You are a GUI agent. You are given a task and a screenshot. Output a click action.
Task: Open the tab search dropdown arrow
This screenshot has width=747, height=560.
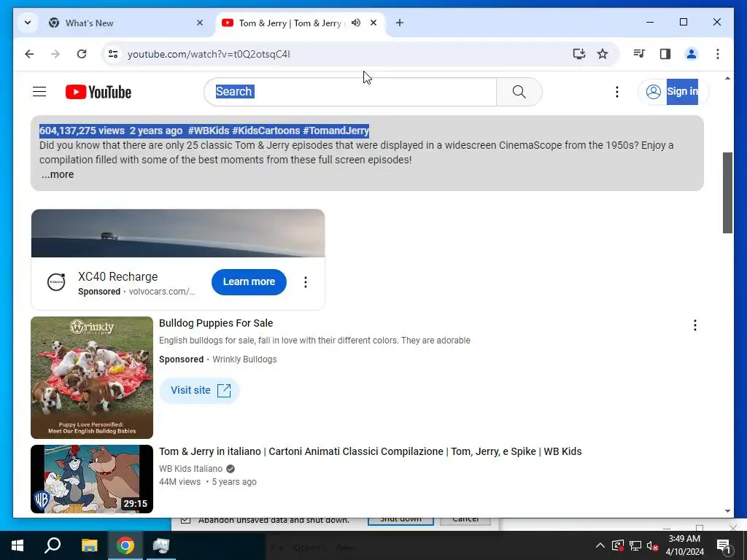point(28,23)
